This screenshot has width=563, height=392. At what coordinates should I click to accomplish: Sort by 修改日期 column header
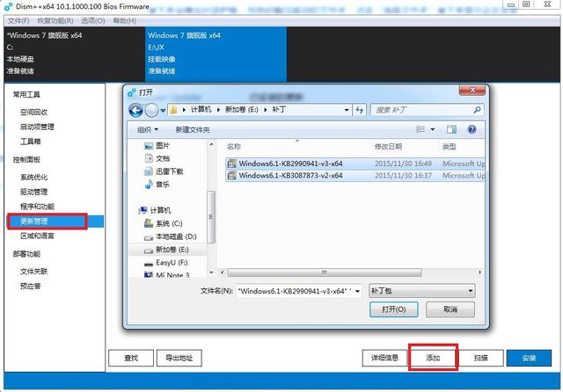click(x=388, y=147)
